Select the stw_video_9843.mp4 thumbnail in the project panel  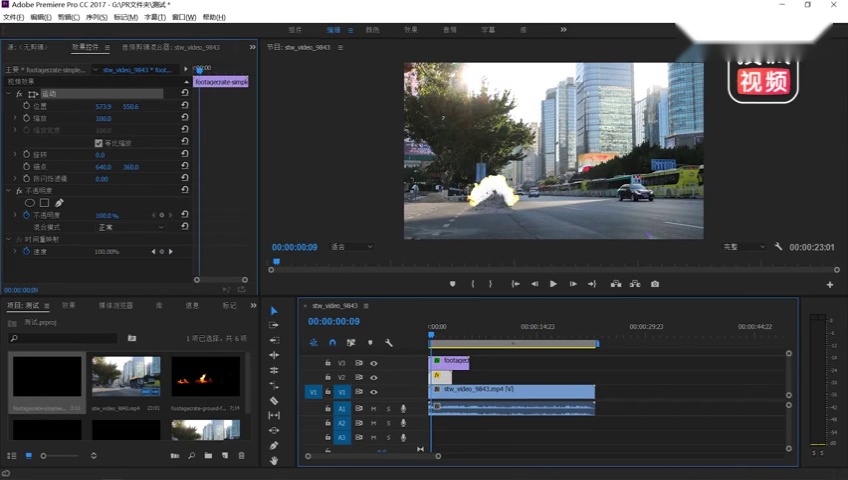point(126,377)
